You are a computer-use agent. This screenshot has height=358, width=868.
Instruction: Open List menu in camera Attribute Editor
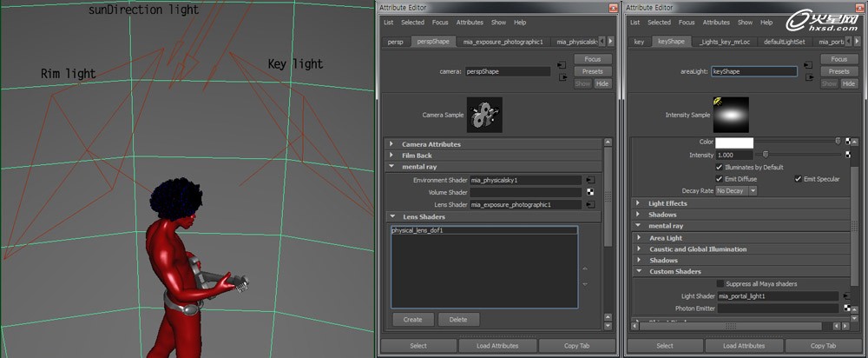pyautogui.click(x=388, y=23)
